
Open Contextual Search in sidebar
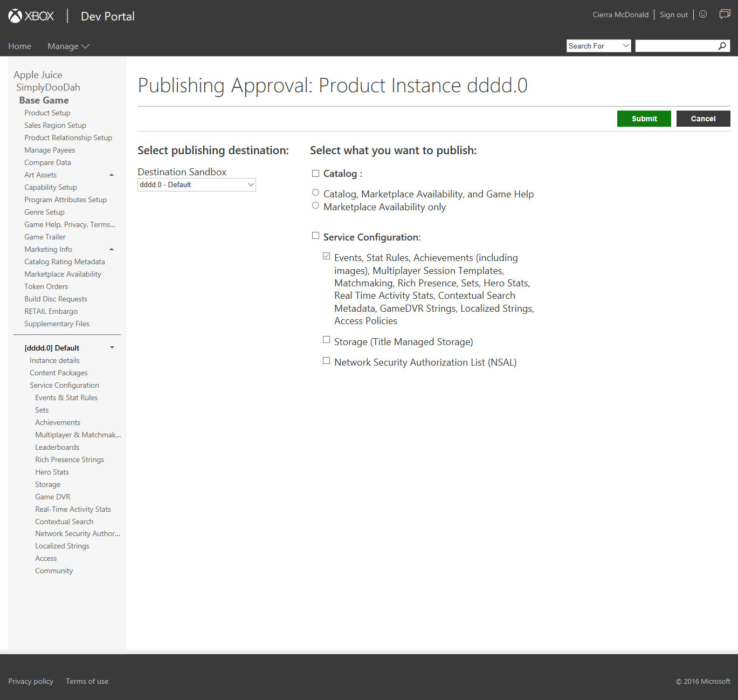(x=64, y=521)
